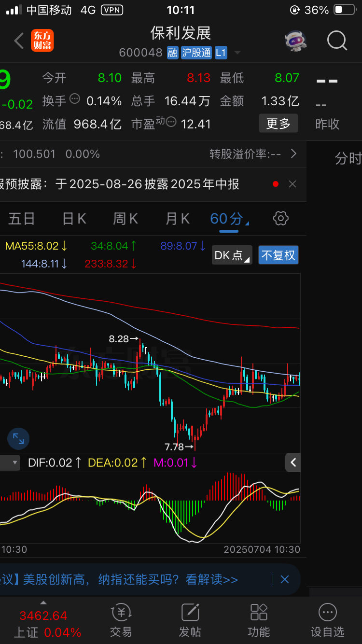
Task: Open 交易 trade icon
Action: pos(121,621)
